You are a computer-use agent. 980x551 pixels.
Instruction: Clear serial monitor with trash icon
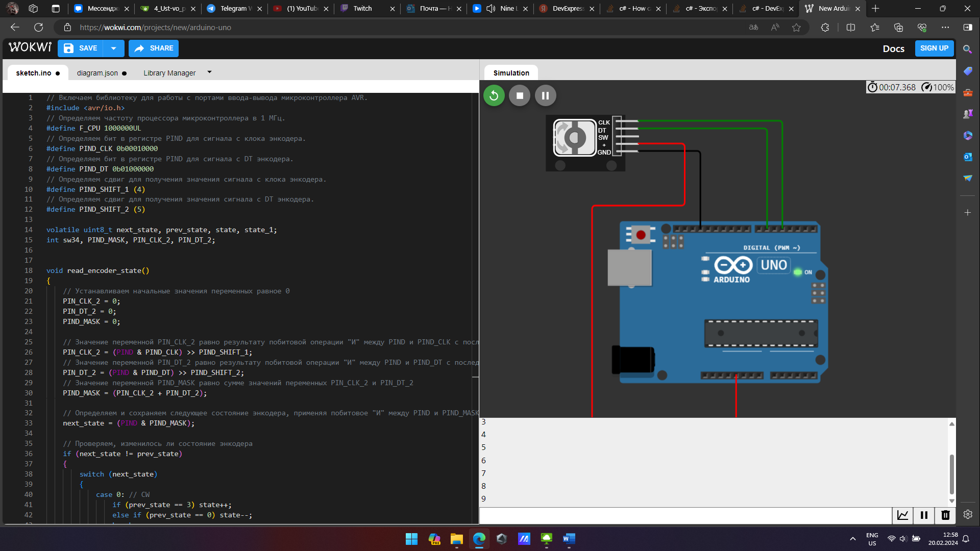[945, 515]
